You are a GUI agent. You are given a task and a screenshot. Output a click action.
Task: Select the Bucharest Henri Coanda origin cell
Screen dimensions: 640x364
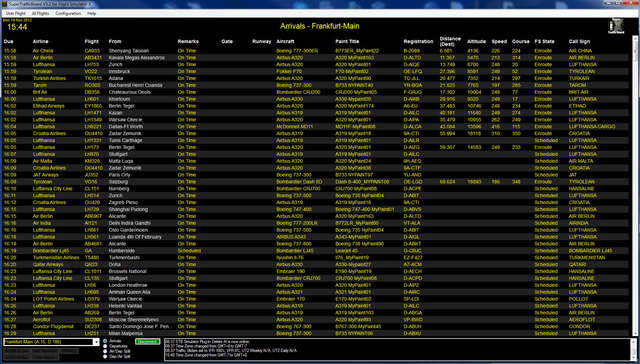coord(136,85)
